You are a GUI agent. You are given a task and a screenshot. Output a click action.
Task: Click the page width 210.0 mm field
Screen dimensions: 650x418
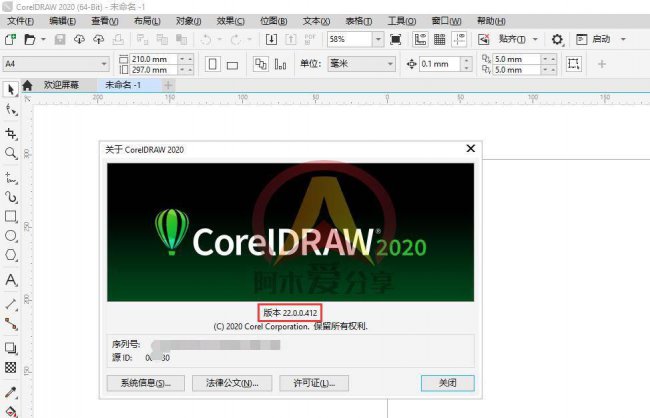click(154, 59)
